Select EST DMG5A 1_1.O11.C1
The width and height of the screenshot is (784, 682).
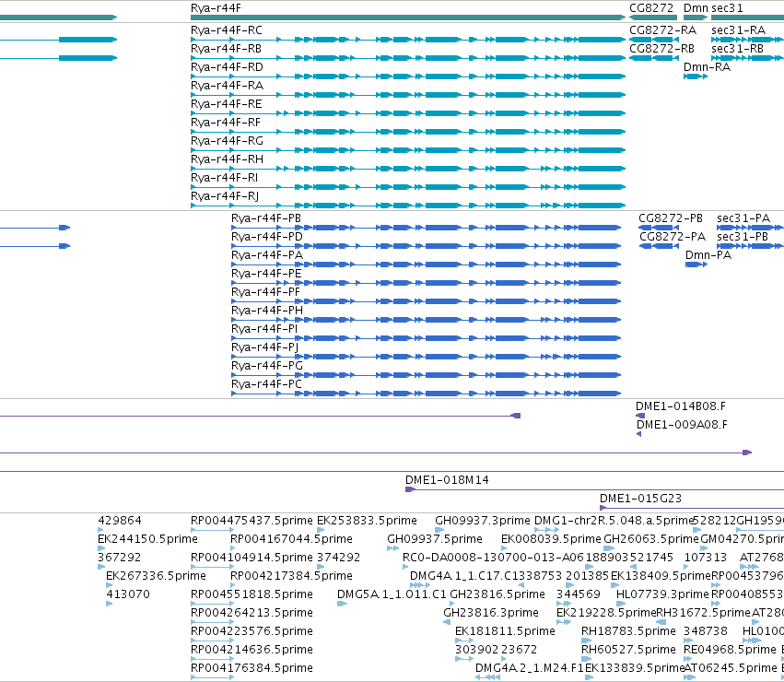click(x=391, y=595)
